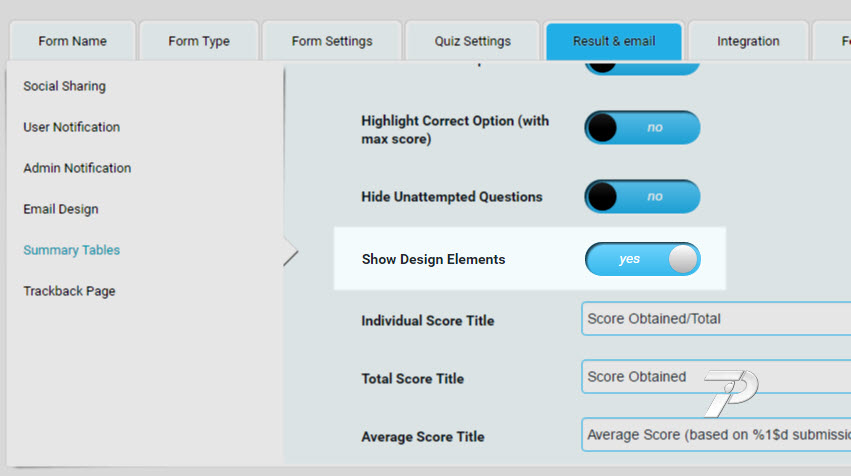Click the Individual Score Title field
This screenshot has width=851, height=476.
(x=715, y=319)
